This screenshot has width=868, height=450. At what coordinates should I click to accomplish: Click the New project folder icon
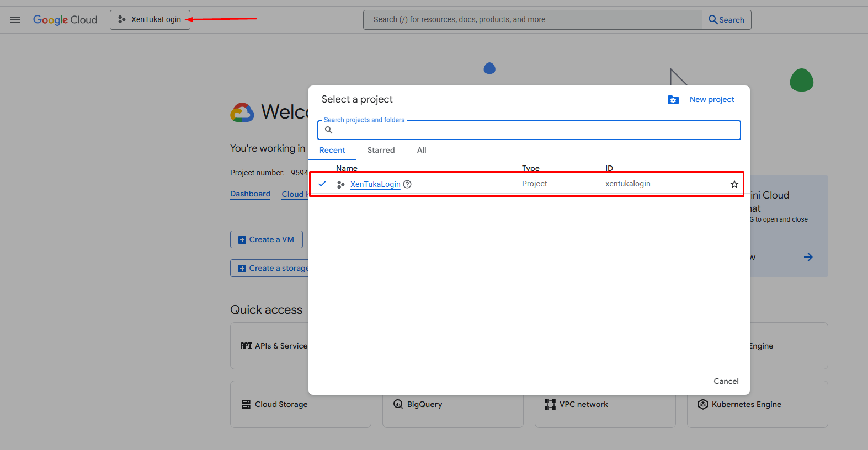[x=673, y=100]
